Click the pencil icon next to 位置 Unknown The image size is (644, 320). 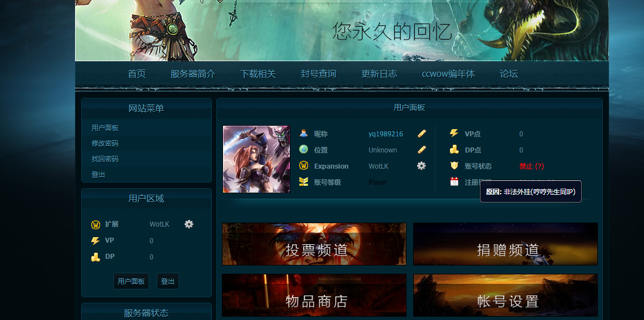[x=422, y=150]
